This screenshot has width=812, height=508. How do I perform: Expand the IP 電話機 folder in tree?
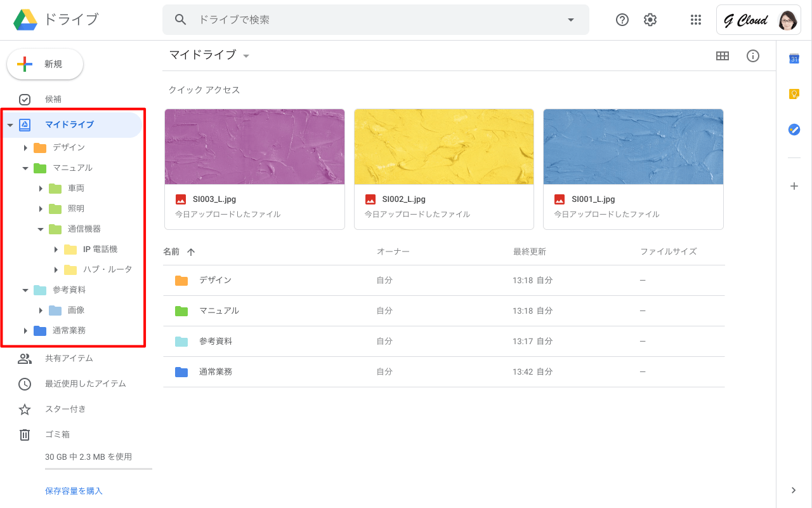(56, 250)
